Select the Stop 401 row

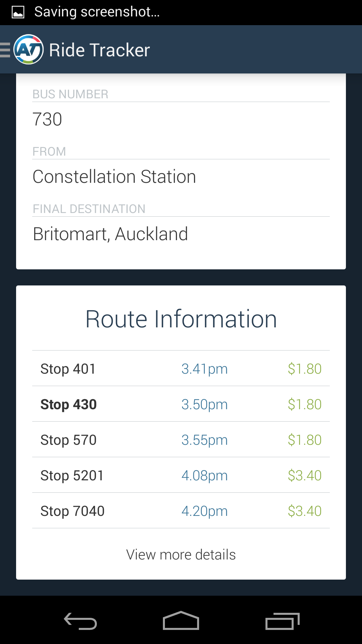click(181, 368)
